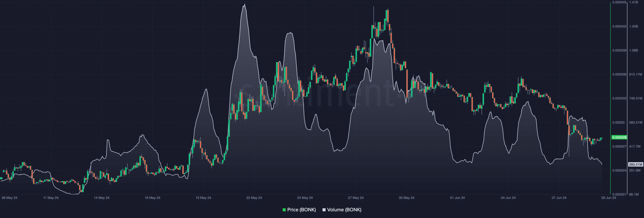The image size is (644, 218).
Task: Click the 0.000042 price axis value
Action: (x=619, y=26)
